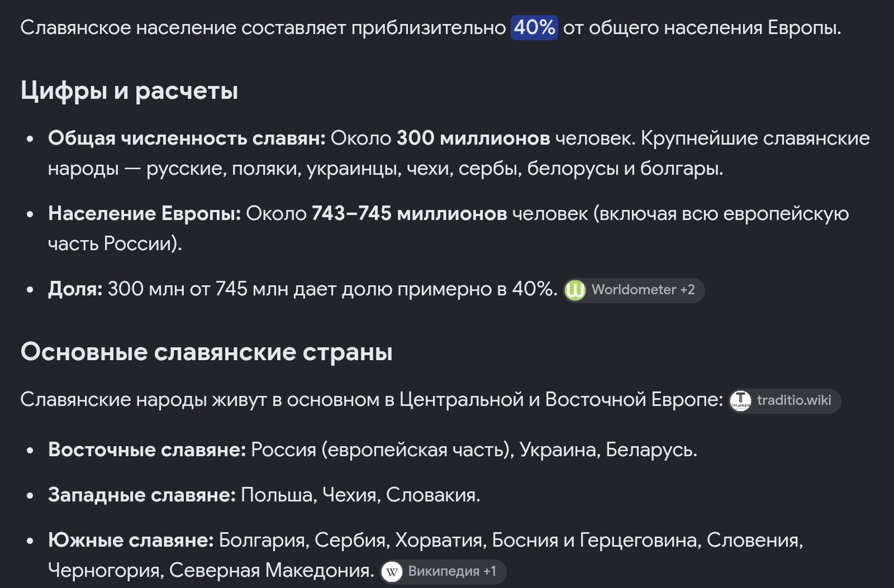
Task: Click bold label Восточные славяне
Action: click(x=147, y=450)
